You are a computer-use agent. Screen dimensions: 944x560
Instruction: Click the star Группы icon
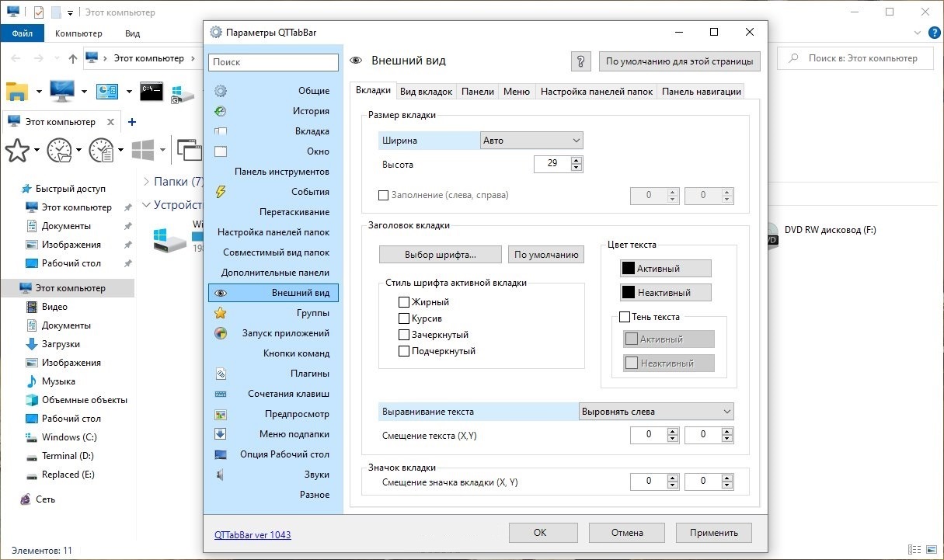tap(221, 313)
